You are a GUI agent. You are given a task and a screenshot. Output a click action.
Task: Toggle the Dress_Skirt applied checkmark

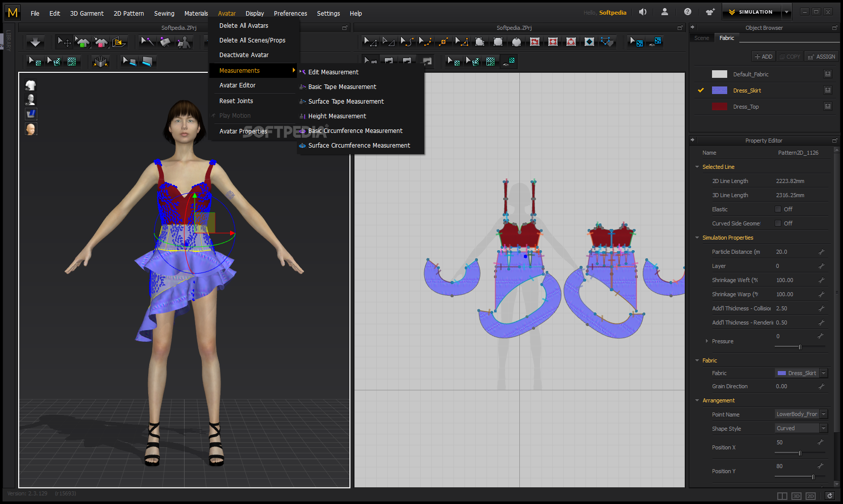click(x=701, y=90)
